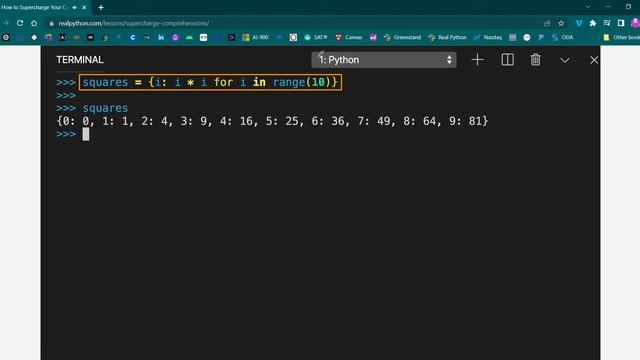Click the 'squares = {i: i * i...' command line
640x360 pixels.
[210, 82]
